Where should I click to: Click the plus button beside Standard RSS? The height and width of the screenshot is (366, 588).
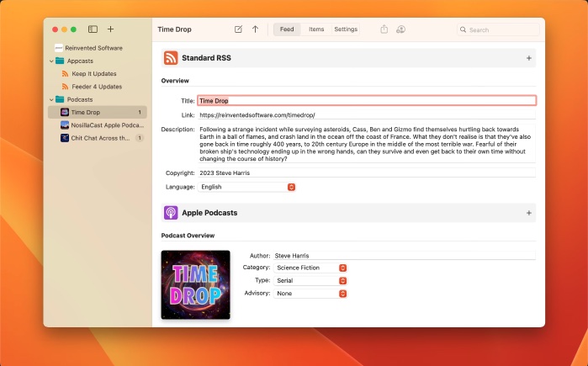point(528,58)
